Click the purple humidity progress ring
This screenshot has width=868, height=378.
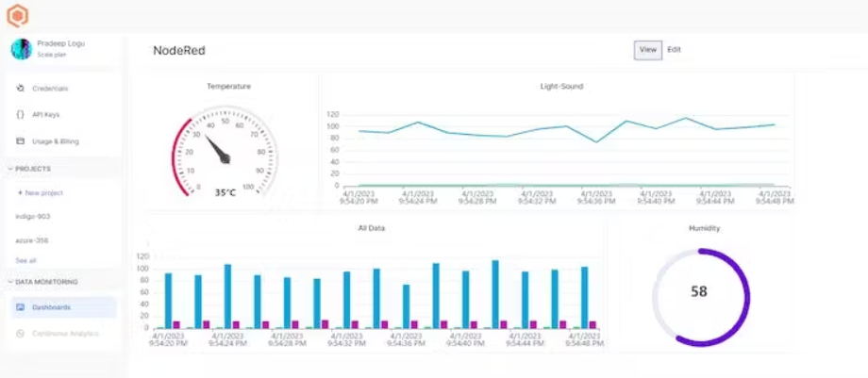coord(747,299)
